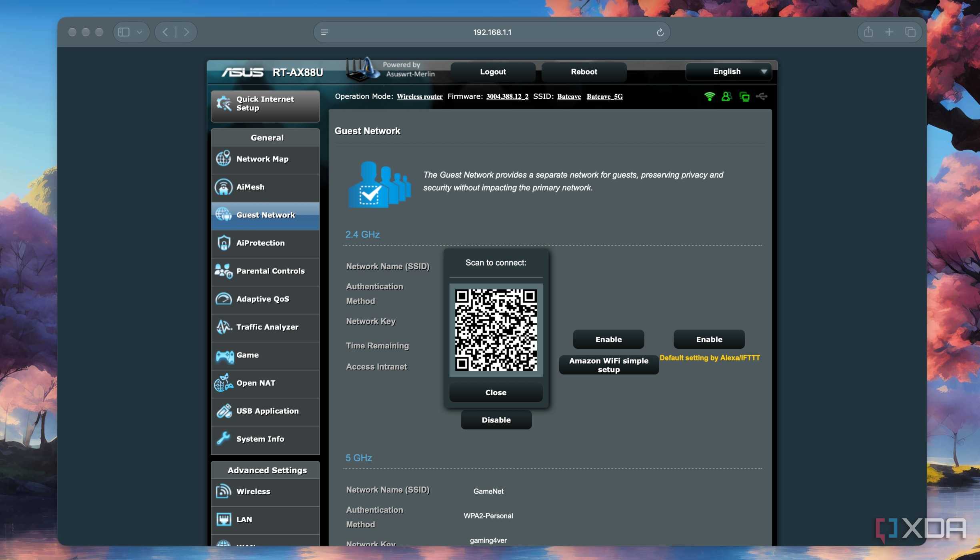This screenshot has height=560, width=980.
Task: Open the Wireless router operation mode link
Action: [420, 97]
